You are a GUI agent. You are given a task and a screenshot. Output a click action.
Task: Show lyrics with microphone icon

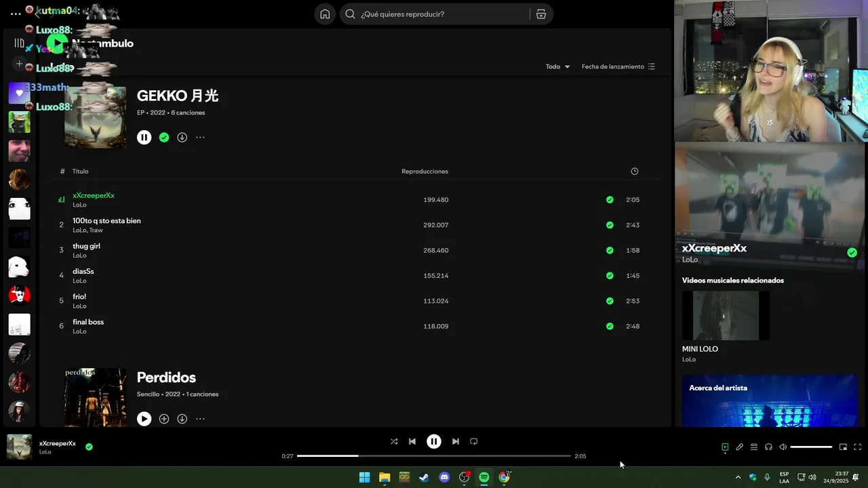tap(740, 447)
